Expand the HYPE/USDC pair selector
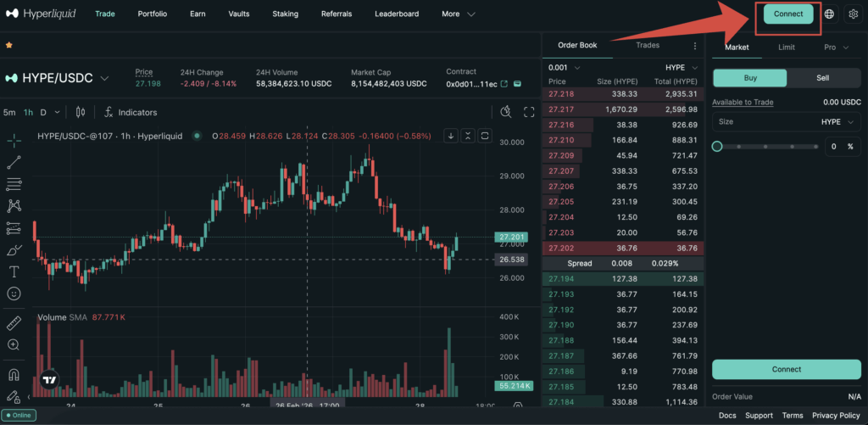 click(x=105, y=78)
